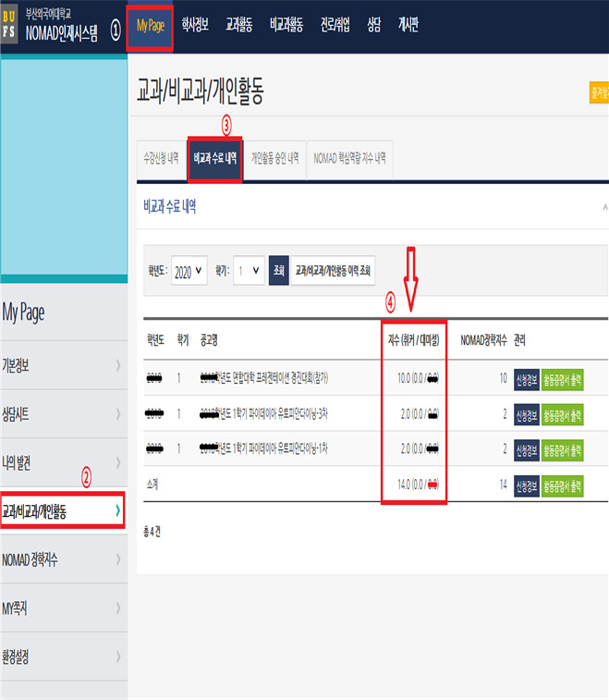Select My Page in the top menu
The width and height of the screenshot is (609, 700).
pyautogui.click(x=150, y=26)
